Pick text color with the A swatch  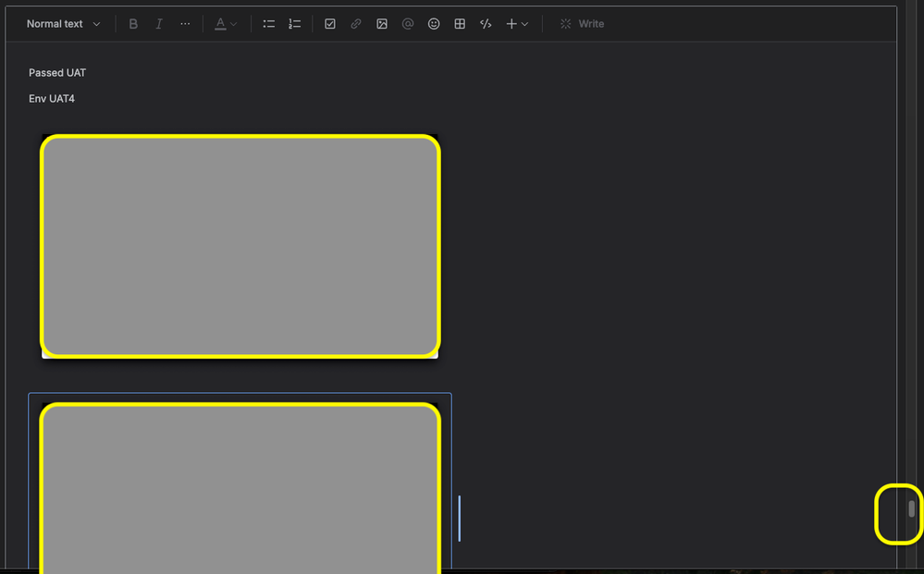220,24
